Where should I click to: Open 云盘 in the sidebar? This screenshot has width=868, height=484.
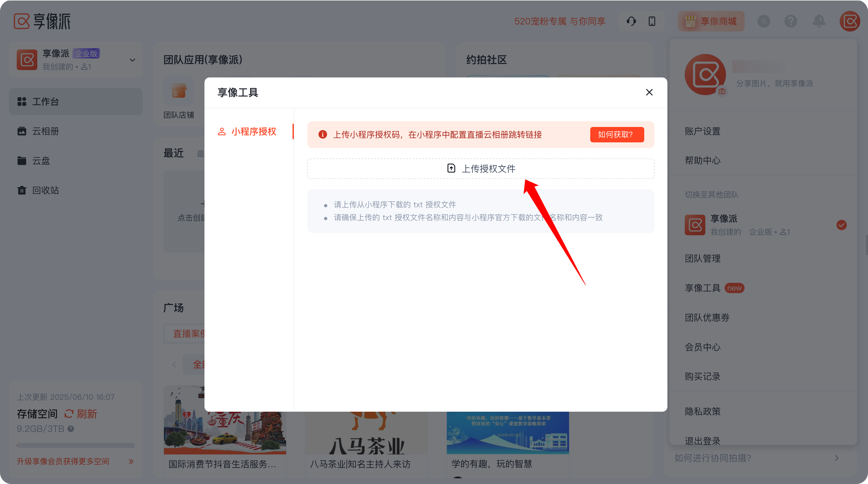coord(76,161)
